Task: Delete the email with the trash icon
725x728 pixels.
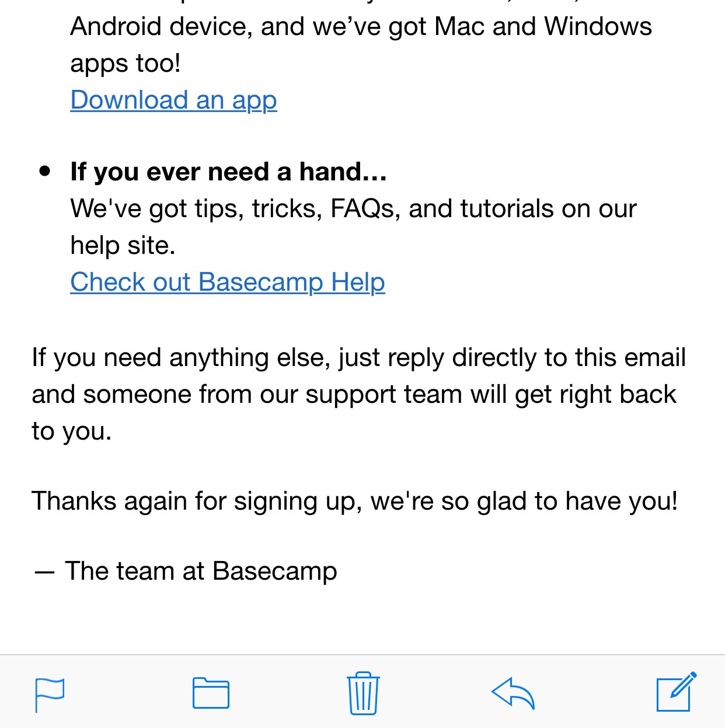Action: pos(363,693)
